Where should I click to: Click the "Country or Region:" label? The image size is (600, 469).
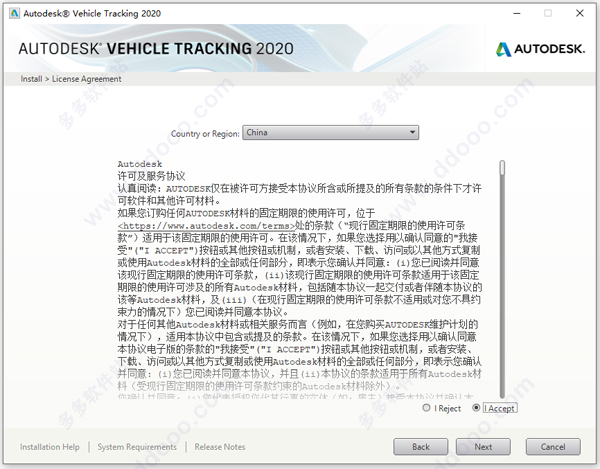(205, 134)
